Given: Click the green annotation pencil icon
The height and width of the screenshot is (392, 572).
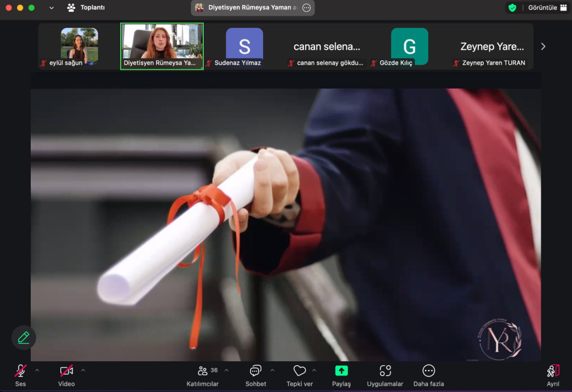Looking at the screenshot, I should point(23,337).
